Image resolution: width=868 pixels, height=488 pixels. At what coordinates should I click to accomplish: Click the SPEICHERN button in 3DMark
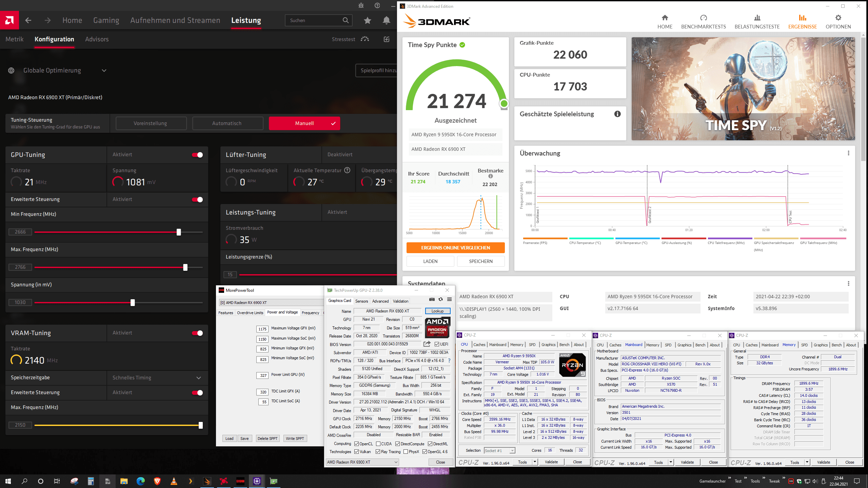click(x=480, y=261)
